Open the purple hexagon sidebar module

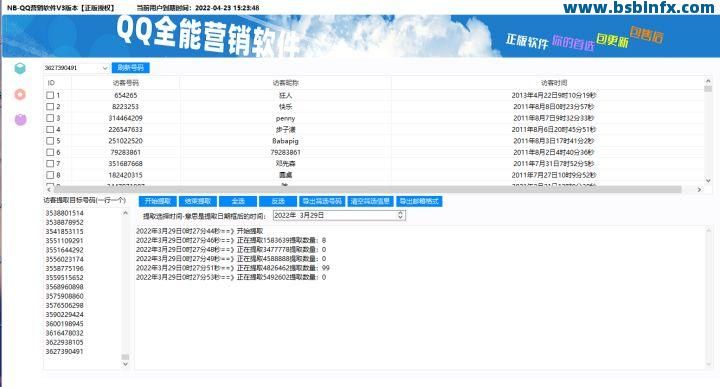click(x=20, y=120)
